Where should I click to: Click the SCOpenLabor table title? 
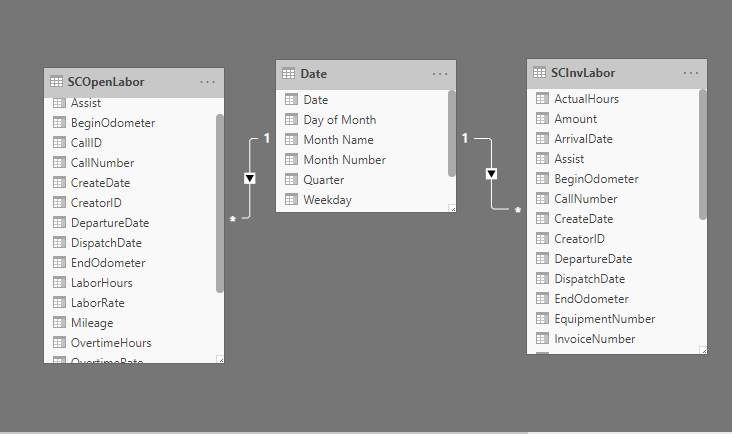pyautogui.click(x=106, y=82)
